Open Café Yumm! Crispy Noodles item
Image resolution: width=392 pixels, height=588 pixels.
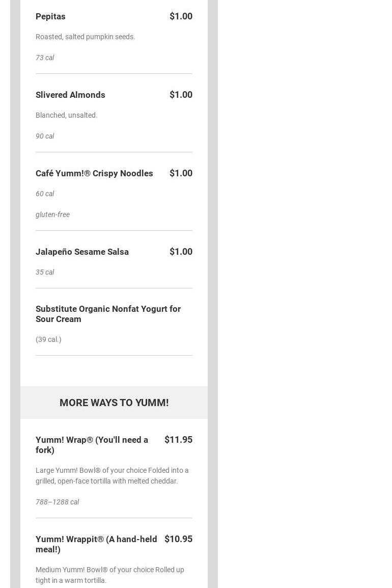[x=94, y=173]
